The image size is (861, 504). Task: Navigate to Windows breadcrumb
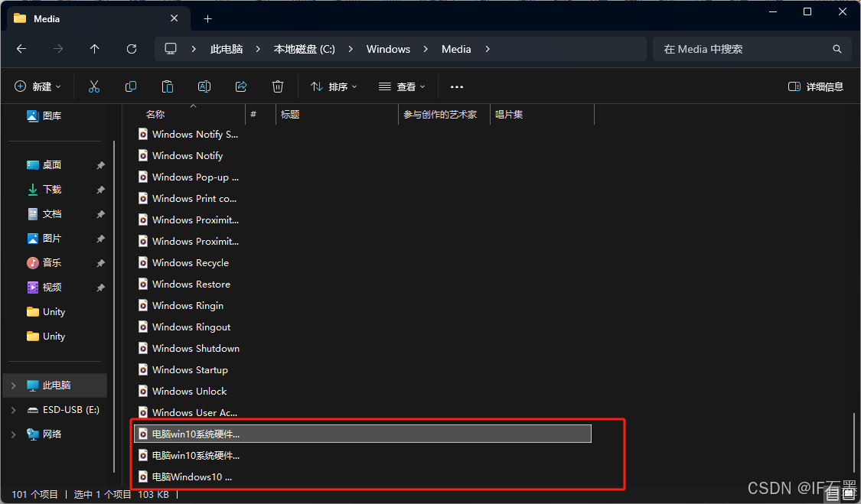388,49
